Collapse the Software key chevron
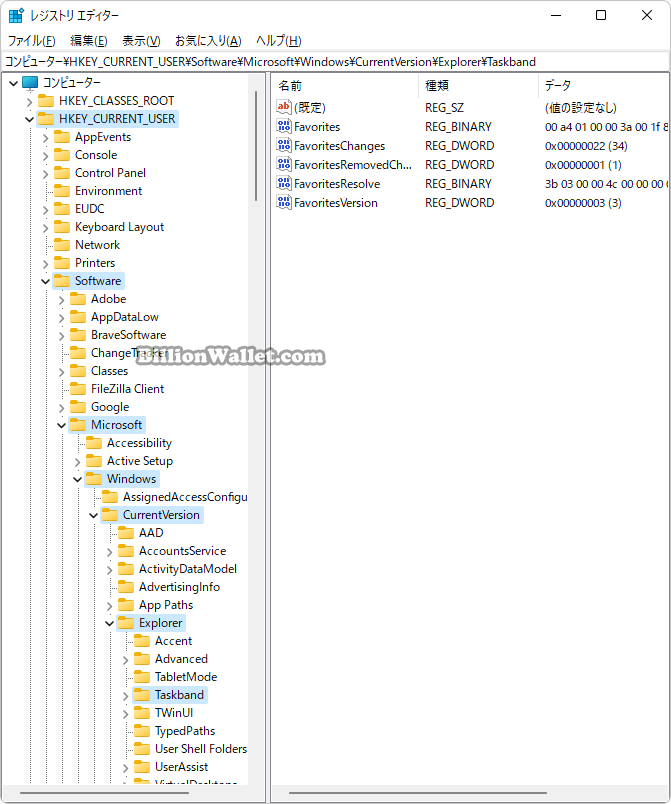Image resolution: width=671 pixels, height=804 pixels. 46,282
